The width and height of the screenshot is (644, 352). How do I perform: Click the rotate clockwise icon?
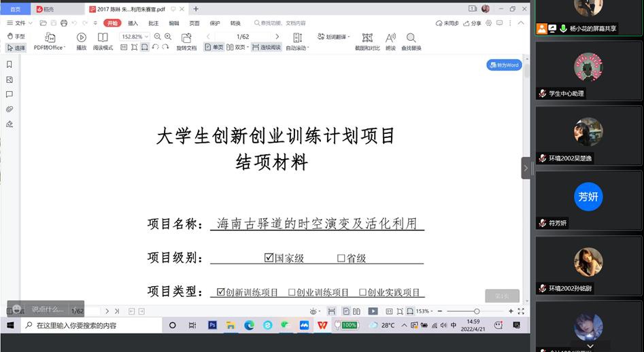165,47
